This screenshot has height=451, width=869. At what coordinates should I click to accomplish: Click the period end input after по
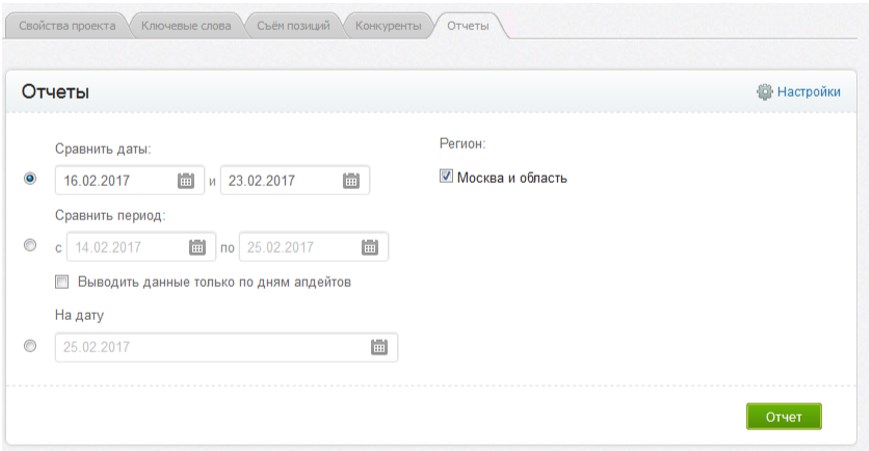(314, 247)
